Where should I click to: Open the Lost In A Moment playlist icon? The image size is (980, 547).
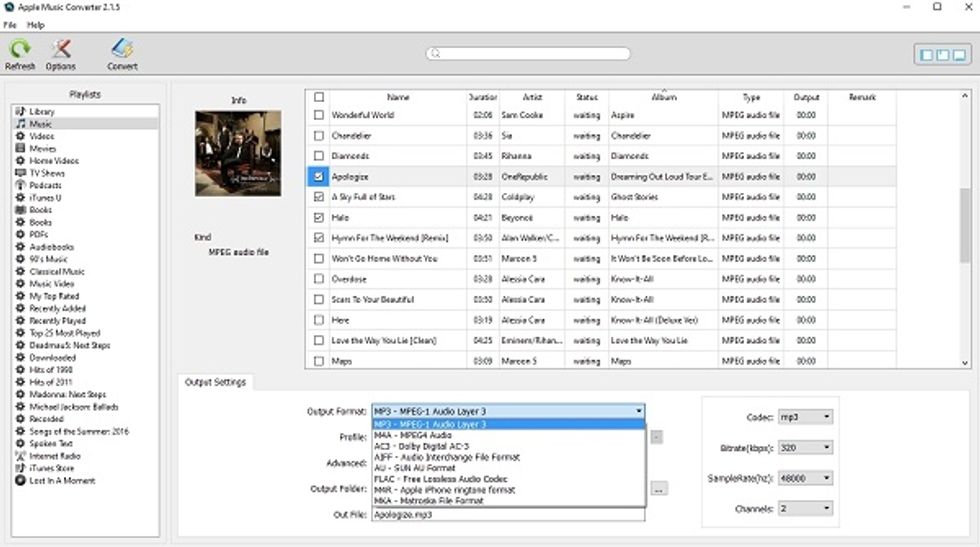point(21,481)
